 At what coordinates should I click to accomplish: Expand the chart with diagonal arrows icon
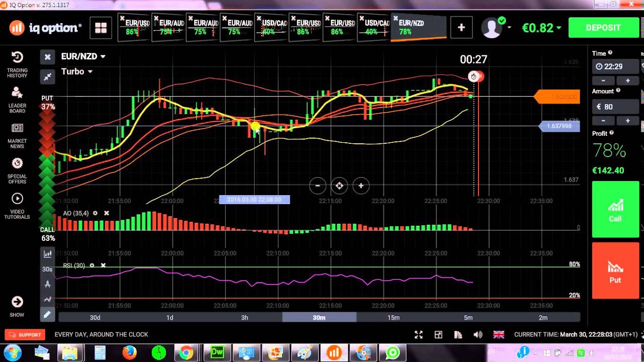point(47,76)
